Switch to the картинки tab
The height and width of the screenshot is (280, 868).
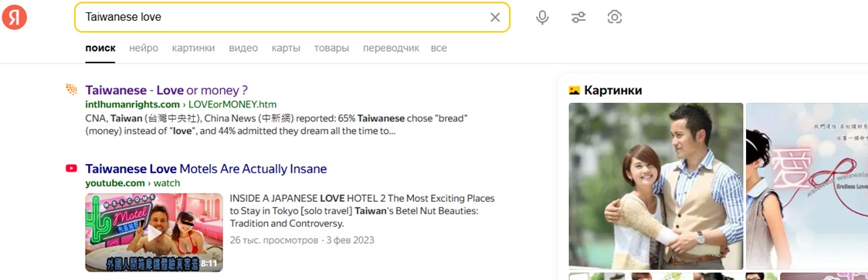coord(193,48)
